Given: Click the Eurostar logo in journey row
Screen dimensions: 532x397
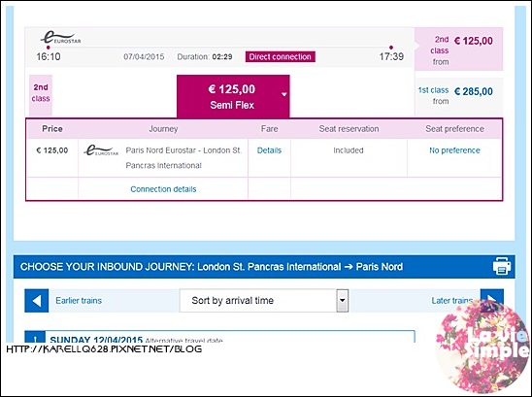Looking at the screenshot, I should (x=101, y=150).
